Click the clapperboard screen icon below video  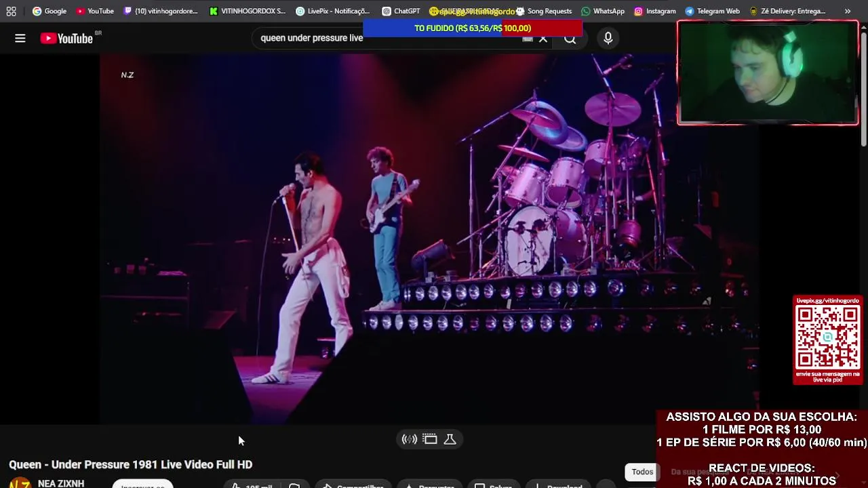click(x=430, y=439)
